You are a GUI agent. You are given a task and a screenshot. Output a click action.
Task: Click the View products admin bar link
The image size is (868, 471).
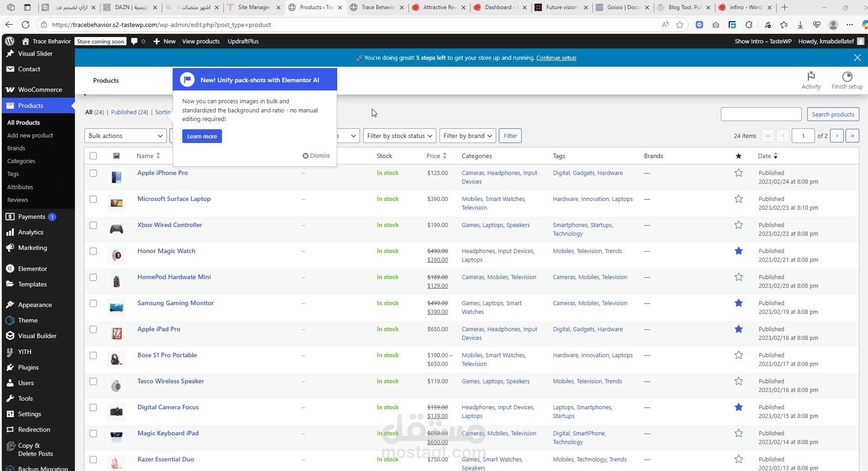[201, 41]
